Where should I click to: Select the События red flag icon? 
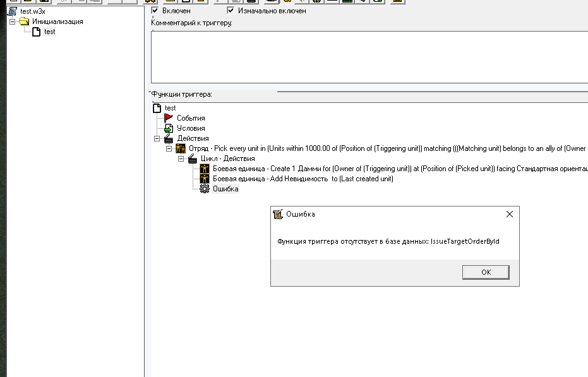point(169,118)
